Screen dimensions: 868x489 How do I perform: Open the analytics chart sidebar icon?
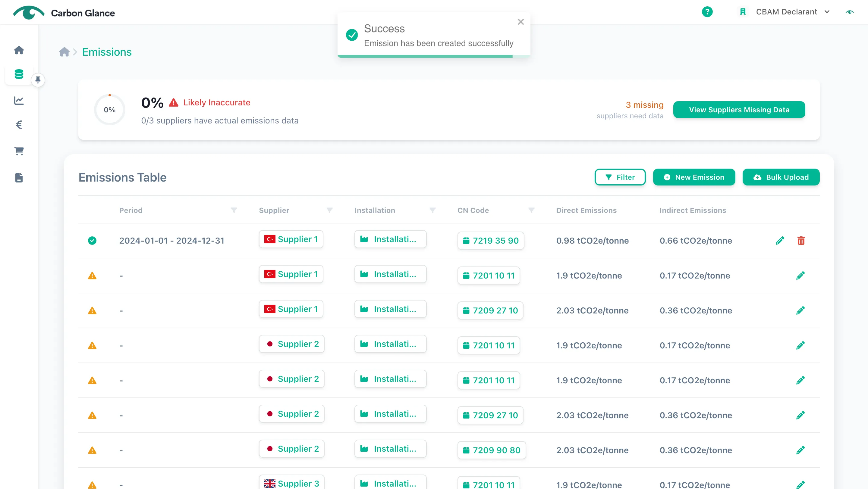click(19, 100)
